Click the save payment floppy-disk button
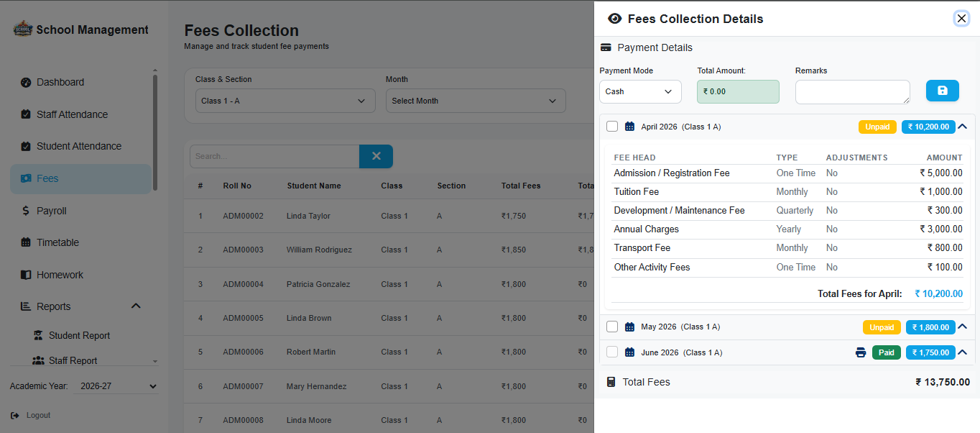980x433 pixels. coord(942,91)
